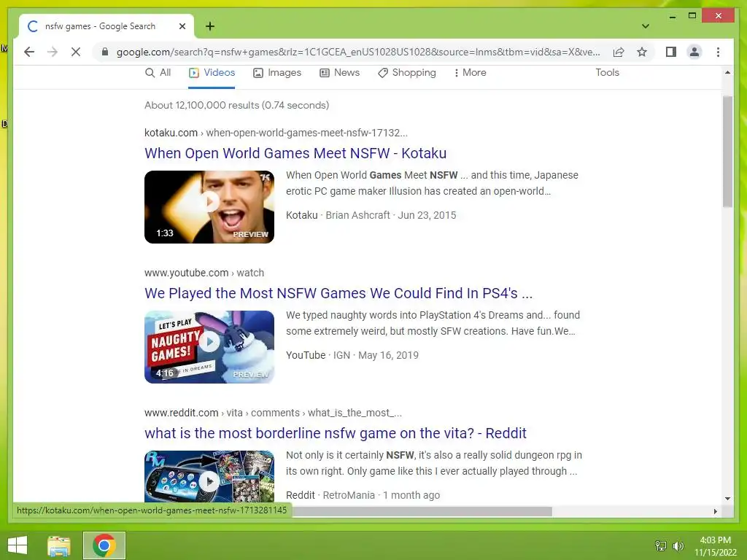Click the forward navigation arrow
Viewport: 747px width, 560px height.
53,52
